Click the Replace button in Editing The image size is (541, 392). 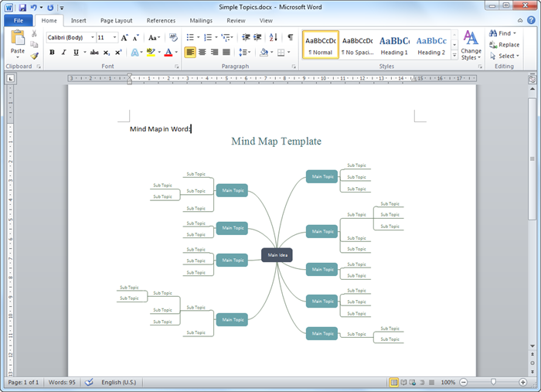tap(504, 45)
